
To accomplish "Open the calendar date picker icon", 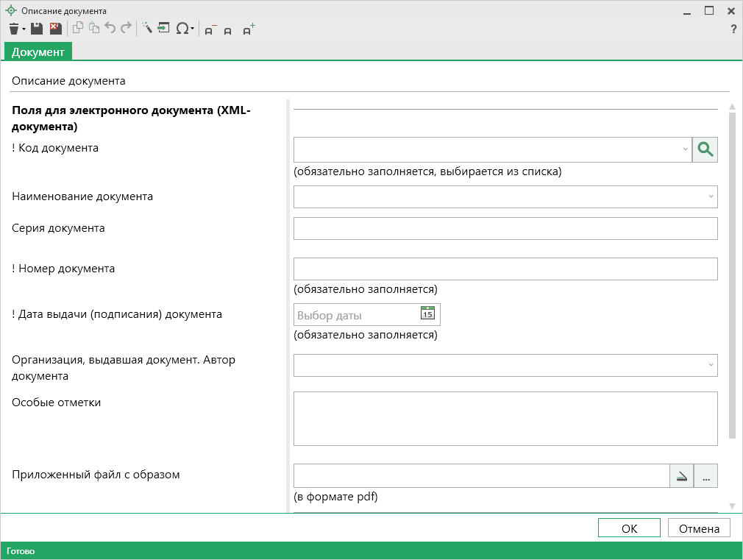I will pos(427,314).
